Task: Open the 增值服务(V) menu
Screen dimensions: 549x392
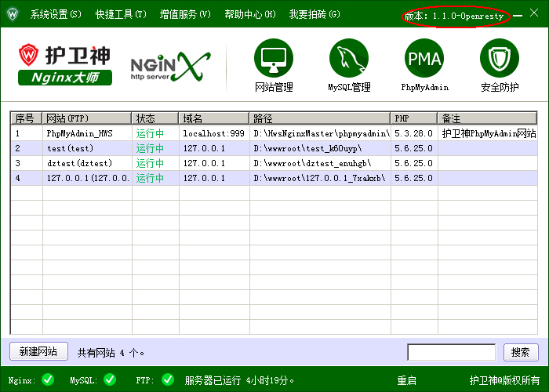Action: point(185,14)
